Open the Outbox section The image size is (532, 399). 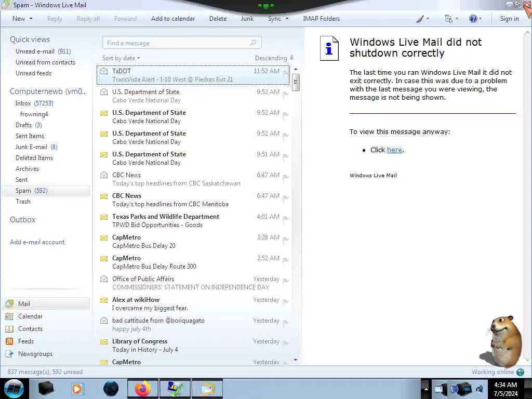pos(23,220)
